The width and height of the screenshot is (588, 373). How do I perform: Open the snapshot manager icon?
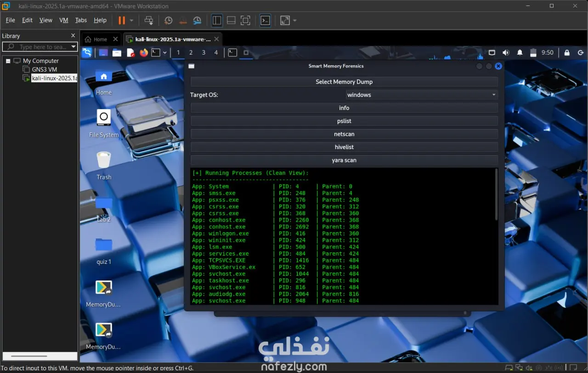pos(197,20)
